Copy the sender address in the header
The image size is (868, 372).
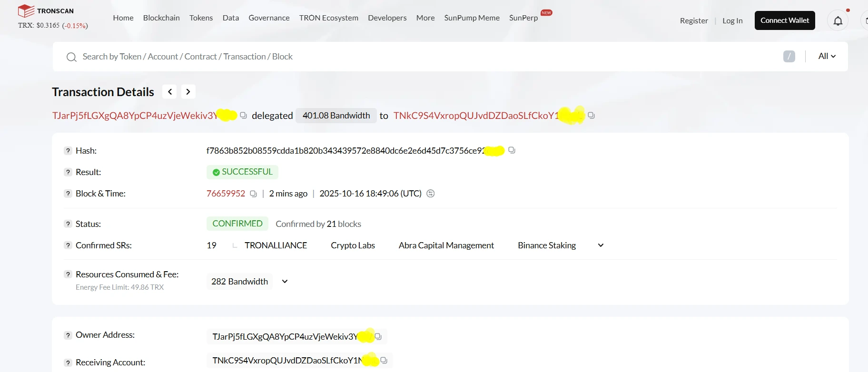243,116
